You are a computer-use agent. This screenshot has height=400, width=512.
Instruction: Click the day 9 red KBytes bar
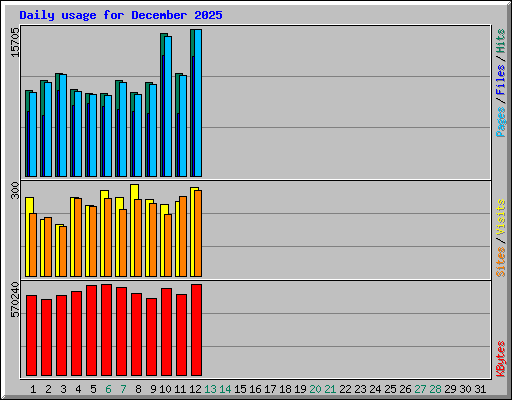tap(152, 337)
